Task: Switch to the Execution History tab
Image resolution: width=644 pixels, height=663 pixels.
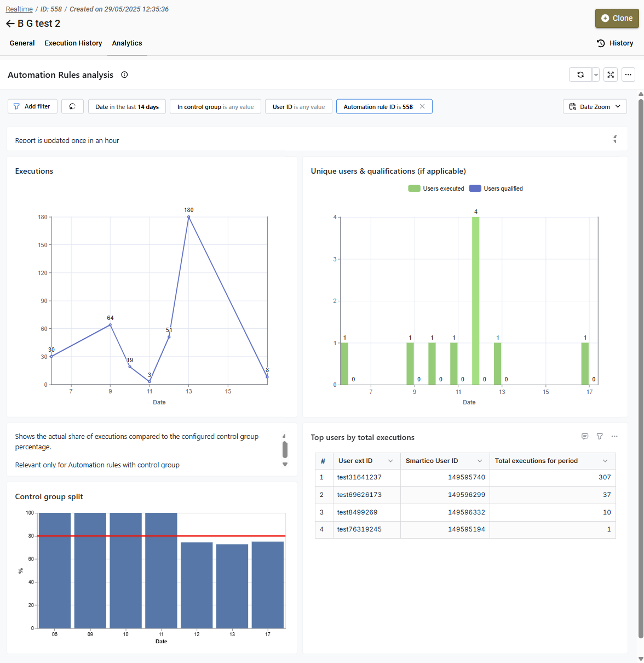Action: (x=73, y=43)
